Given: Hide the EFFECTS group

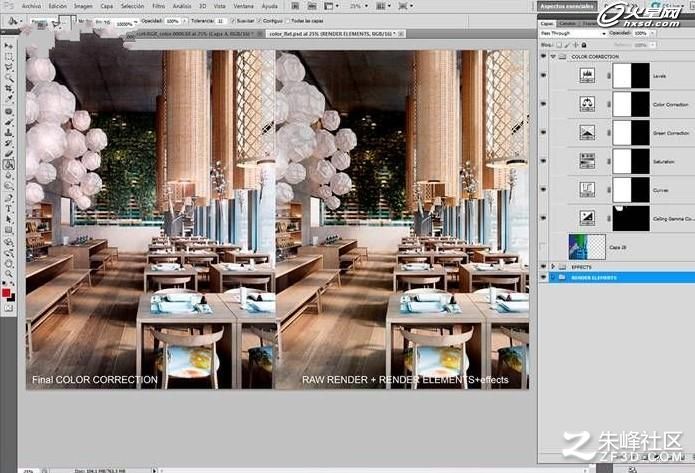Looking at the screenshot, I should point(543,267).
